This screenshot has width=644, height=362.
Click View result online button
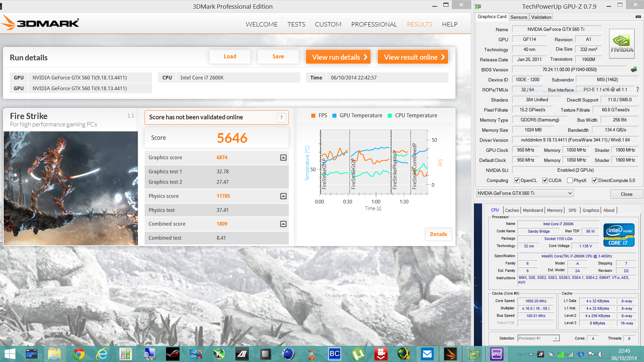(413, 57)
